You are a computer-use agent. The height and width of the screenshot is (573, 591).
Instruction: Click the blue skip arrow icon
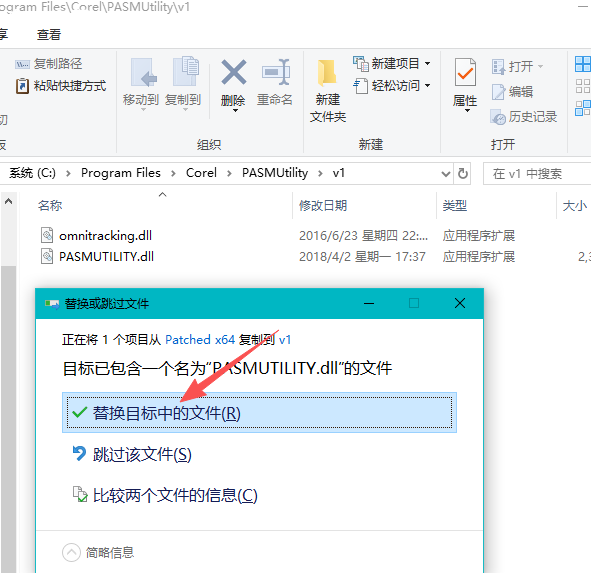pyautogui.click(x=79, y=453)
